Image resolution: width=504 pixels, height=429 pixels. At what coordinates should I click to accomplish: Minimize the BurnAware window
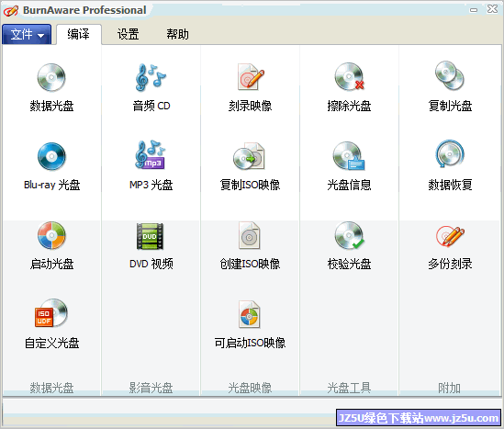click(x=474, y=10)
